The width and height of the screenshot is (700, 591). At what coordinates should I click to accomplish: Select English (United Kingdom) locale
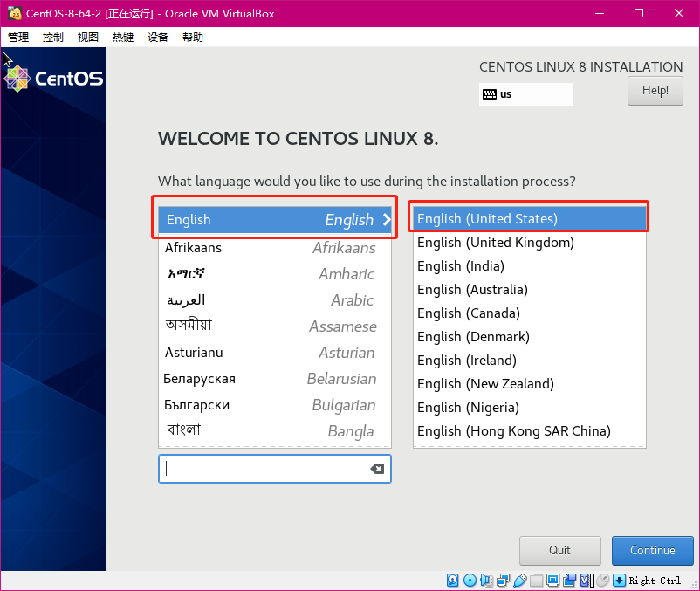530,243
